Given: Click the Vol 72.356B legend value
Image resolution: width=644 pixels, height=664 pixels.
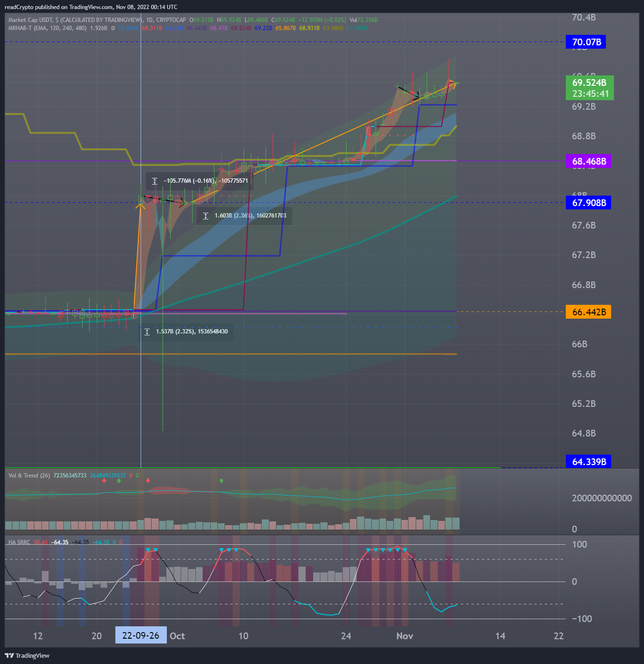Looking at the screenshot, I should pyautogui.click(x=364, y=20).
